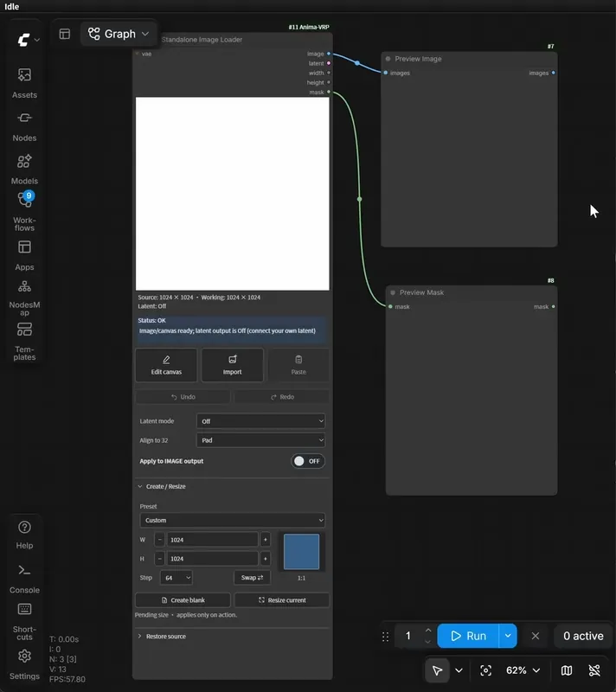The image size is (616, 692).
Task: Click the Create blank button
Action: pyautogui.click(x=183, y=600)
